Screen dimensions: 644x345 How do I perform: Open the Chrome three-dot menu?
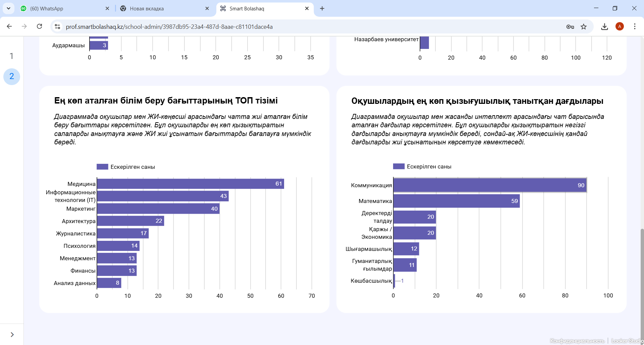click(x=635, y=26)
